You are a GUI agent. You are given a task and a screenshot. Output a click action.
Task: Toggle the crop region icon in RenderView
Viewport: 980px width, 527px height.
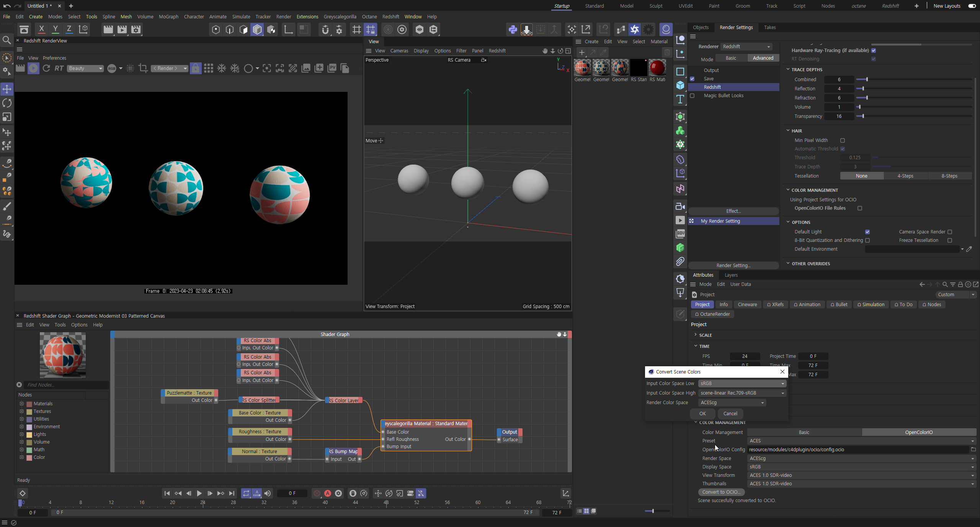tap(143, 68)
